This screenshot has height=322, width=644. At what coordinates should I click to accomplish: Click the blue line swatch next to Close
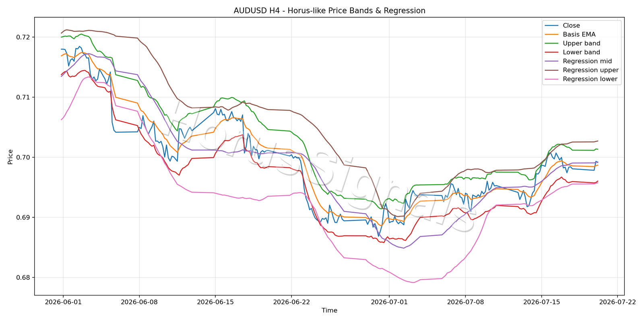pyautogui.click(x=551, y=26)
